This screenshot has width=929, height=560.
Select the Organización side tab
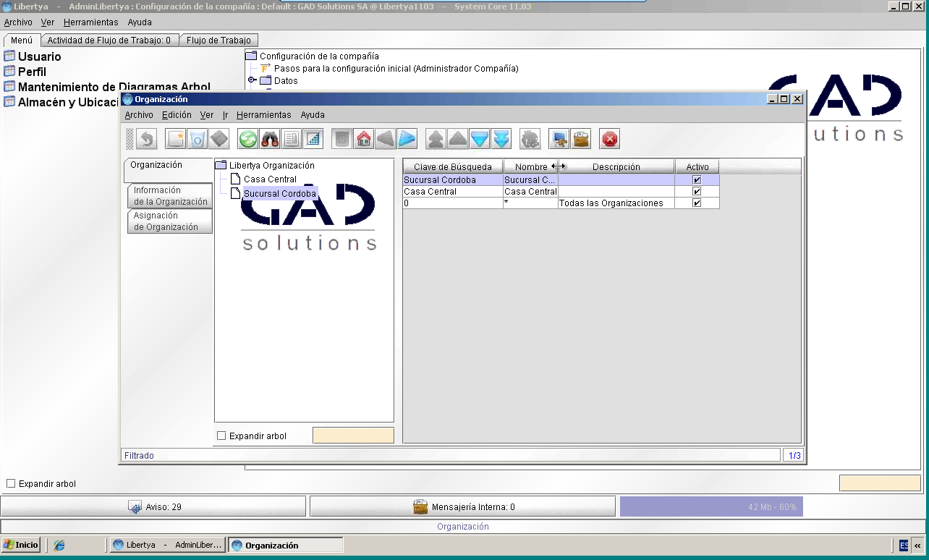click(x=168, y=170)
